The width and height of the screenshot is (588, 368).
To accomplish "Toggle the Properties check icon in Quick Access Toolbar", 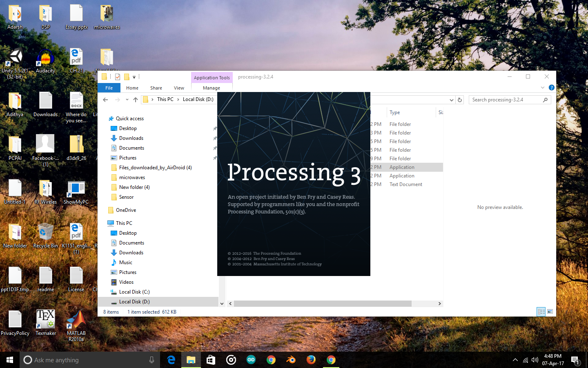I will 118,77.
